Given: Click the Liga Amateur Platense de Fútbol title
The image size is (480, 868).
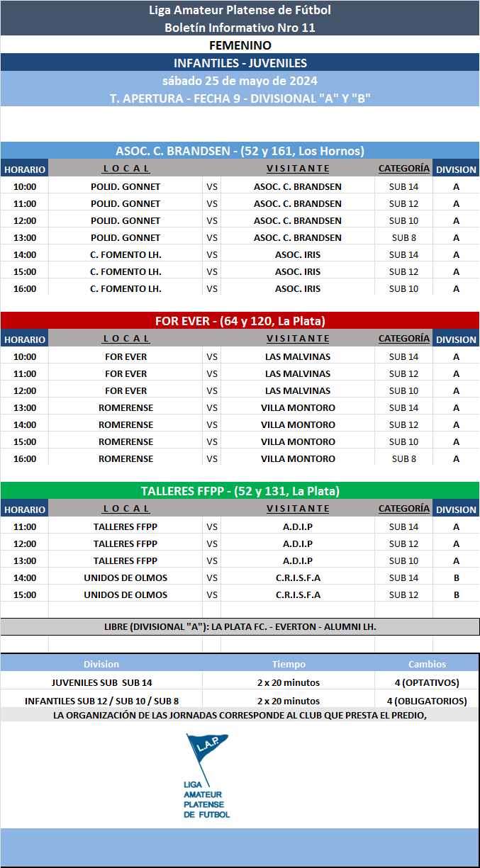Looking at the screenshot, I should 240,10.
